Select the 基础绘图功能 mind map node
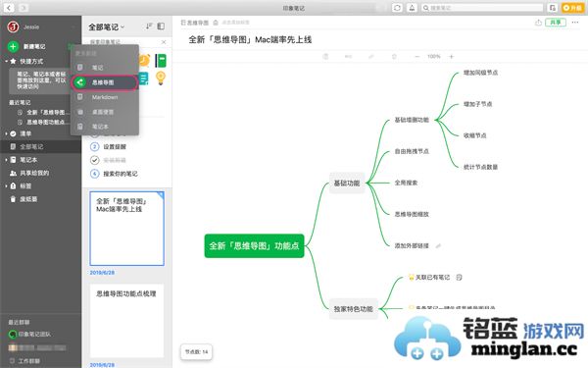This screenshot has height=368, width=588. pyautogui.click(x=412, y=120)
